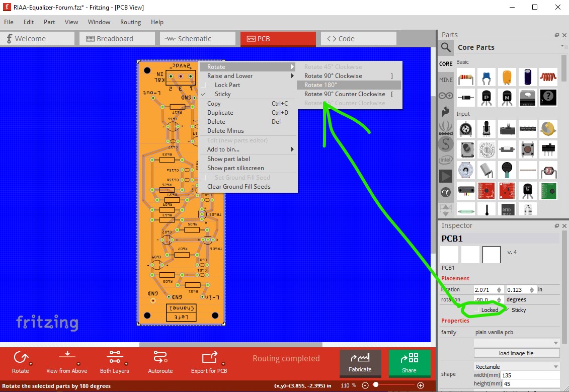
Task: Choose the transistor marked P
Action: tap(486, 97)
